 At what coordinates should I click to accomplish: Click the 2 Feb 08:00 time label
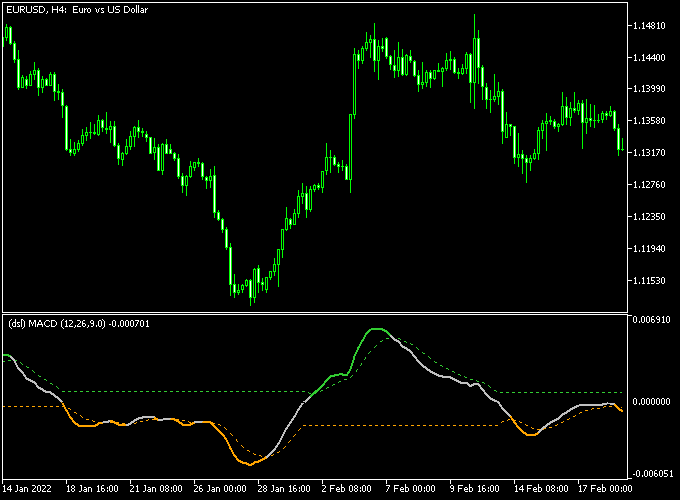pos(347,489)
